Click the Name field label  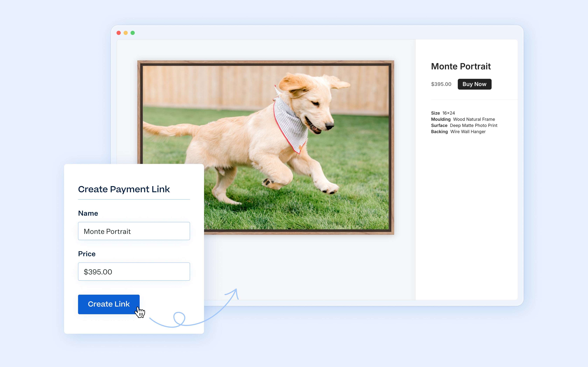88,213
